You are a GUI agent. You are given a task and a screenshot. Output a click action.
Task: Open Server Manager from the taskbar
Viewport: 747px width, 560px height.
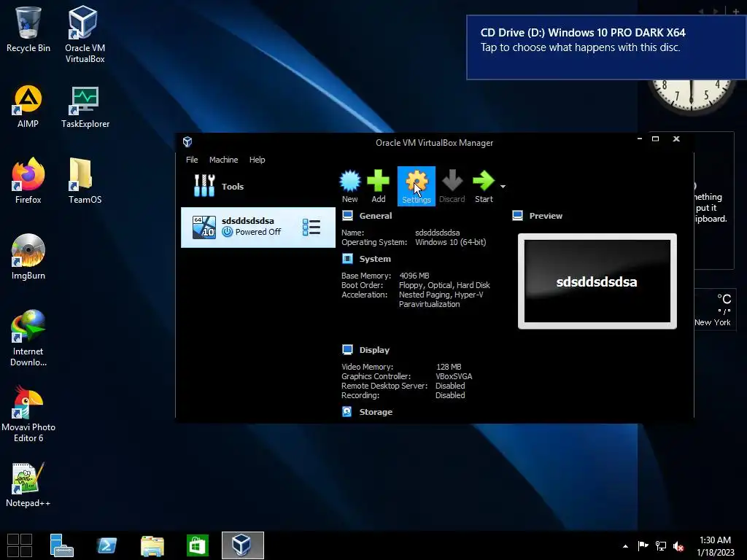[x=61, y=545]
